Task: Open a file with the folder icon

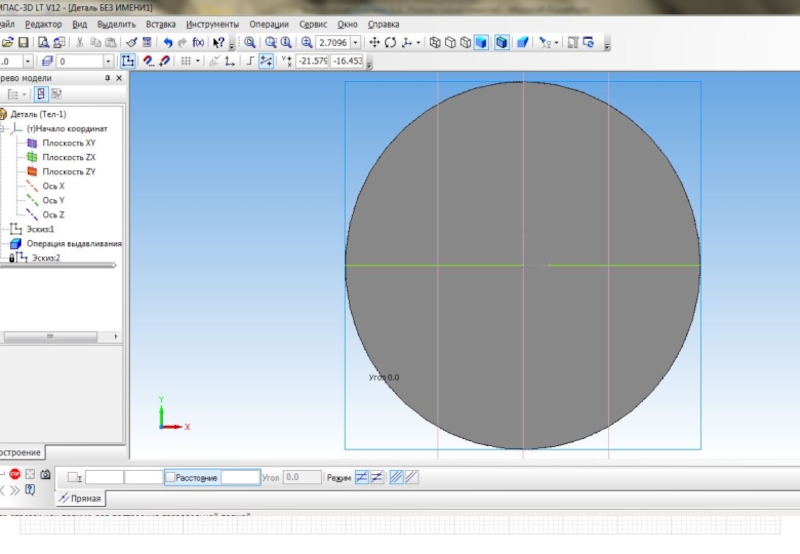Action: click(x=7, y=42)
